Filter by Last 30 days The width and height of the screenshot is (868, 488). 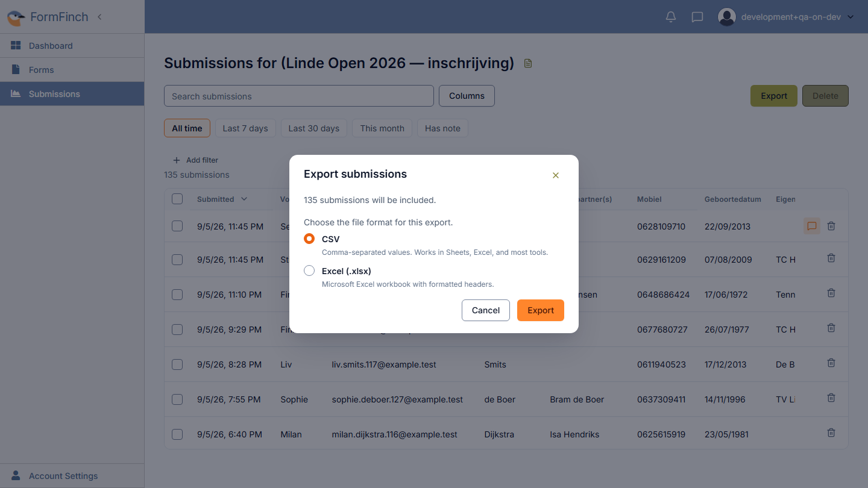(x=313, y=128)
